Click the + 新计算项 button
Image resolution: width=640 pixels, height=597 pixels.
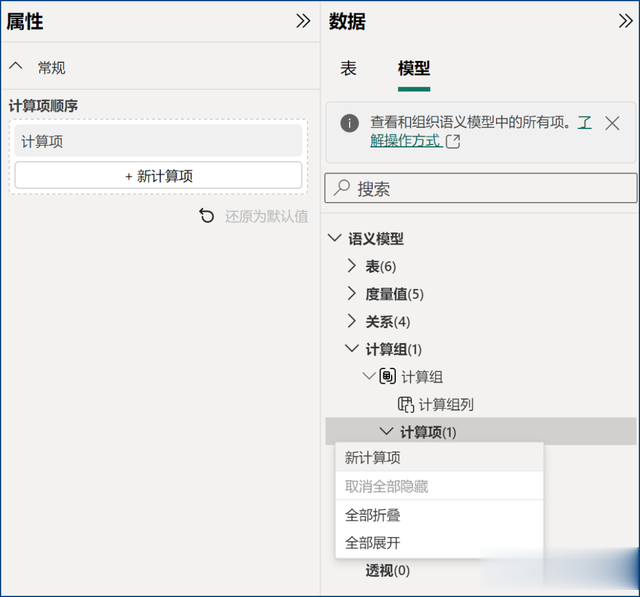click(x=158, y=176)
